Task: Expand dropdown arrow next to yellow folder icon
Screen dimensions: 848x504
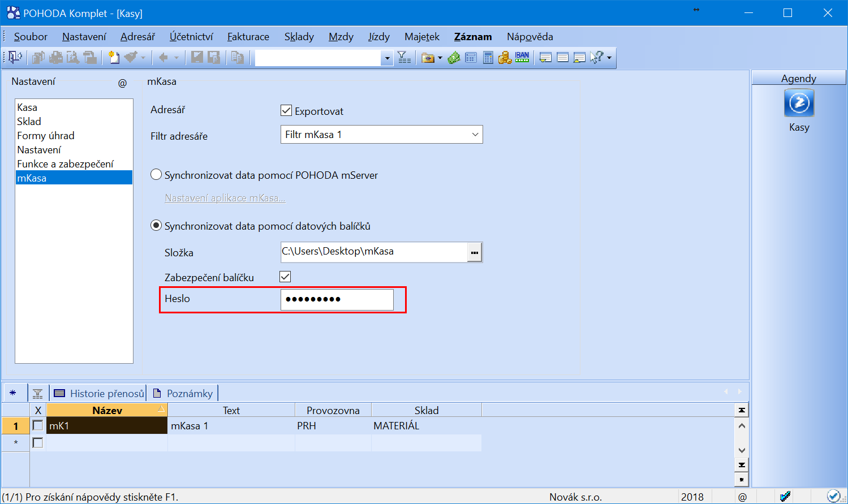Action: coord(440,58)
